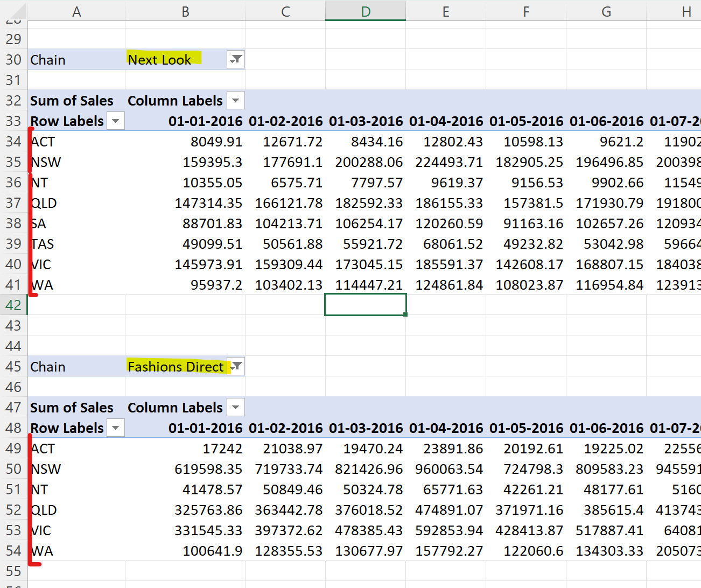Select row 42 header

coord(13,305)
